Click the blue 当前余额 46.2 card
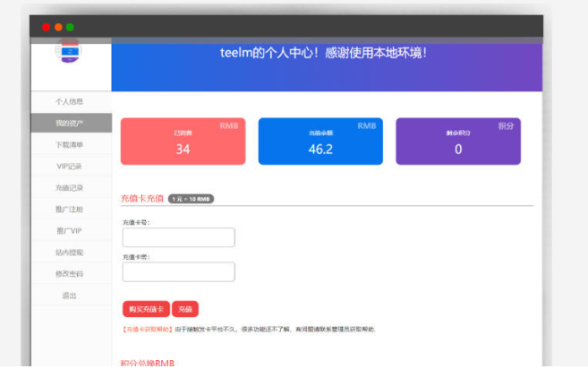Screen dimensions: 588x369 coord(320,142)
